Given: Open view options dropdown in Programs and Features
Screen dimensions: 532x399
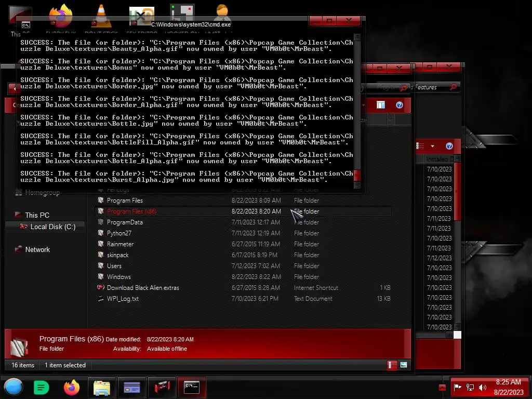Looking at the screenshot, I should click(432, 146).
